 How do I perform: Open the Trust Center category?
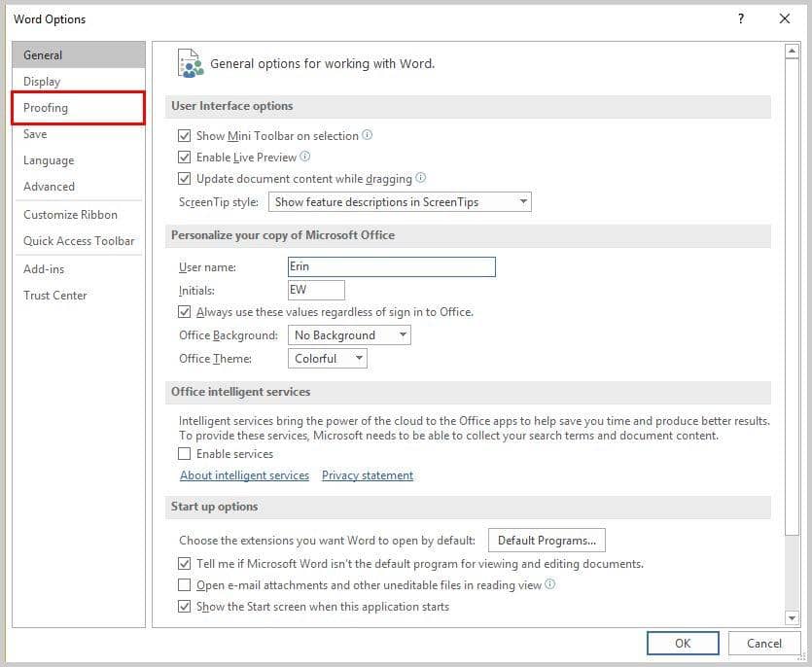point(55,296)
